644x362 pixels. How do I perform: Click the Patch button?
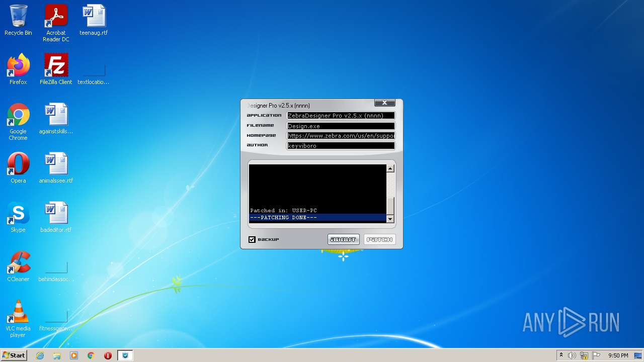tap(380, 239)
